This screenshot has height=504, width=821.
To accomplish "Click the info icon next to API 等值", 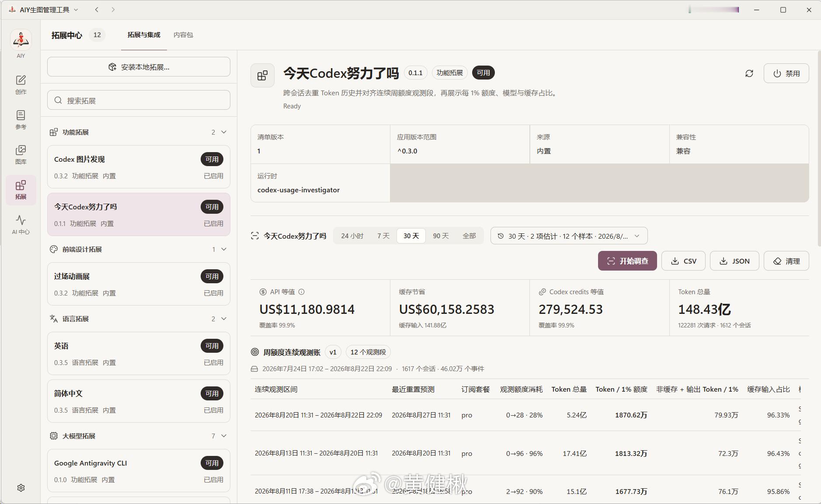I will click(301, 292).
